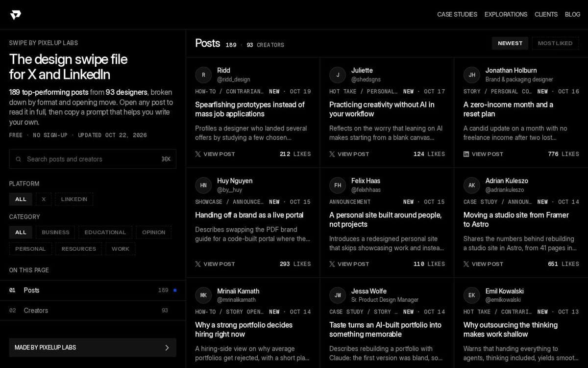Screen dimensions: 588x368
Task: Open Case Studies in top navigation
Action: [457, 15]
